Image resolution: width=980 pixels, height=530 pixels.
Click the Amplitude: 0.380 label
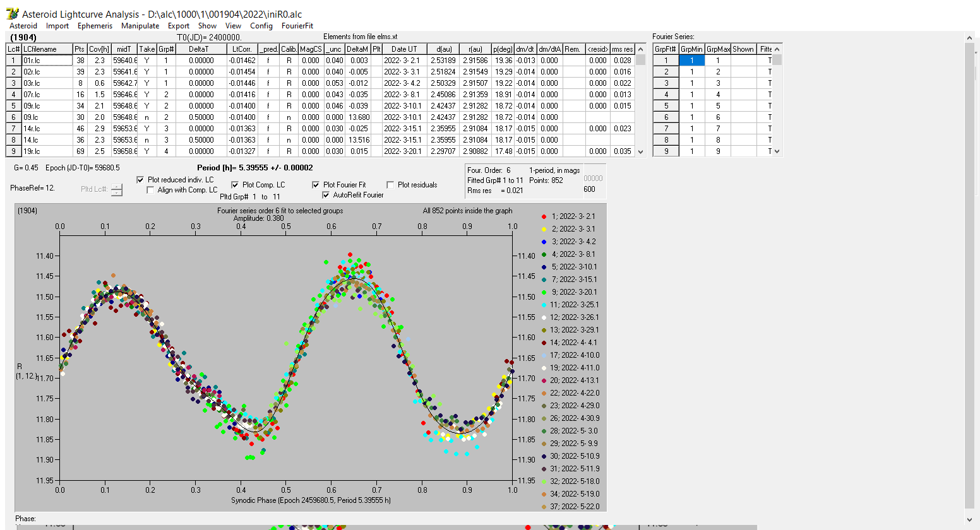(x=259, y=218)
